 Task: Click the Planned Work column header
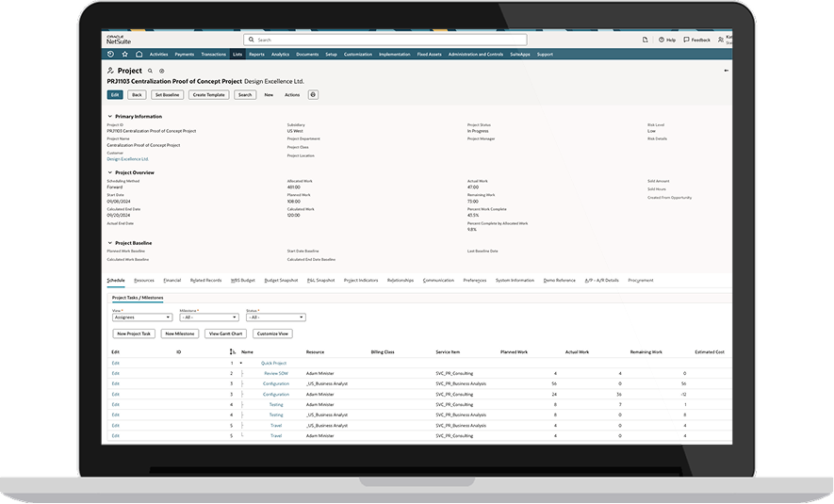click(514, 352)
